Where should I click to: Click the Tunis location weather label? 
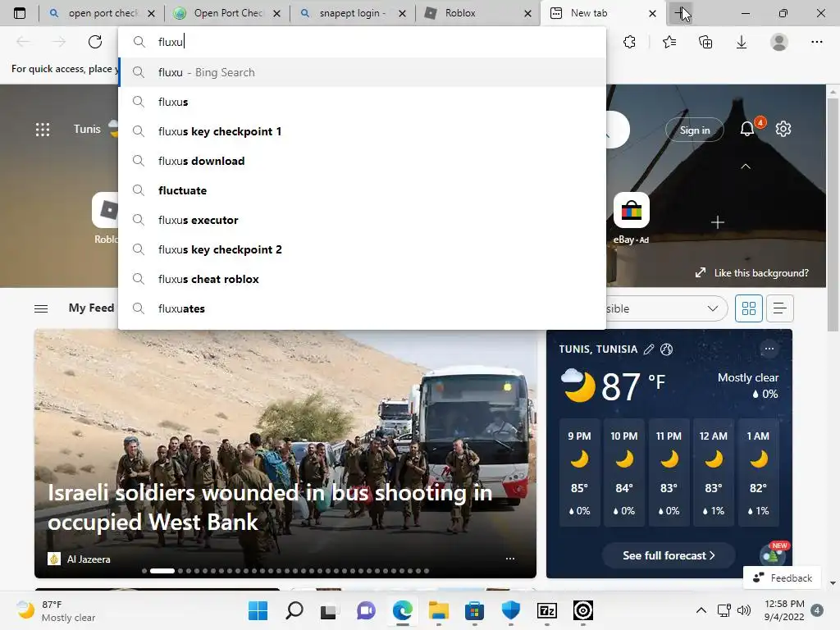coord(87,129)
